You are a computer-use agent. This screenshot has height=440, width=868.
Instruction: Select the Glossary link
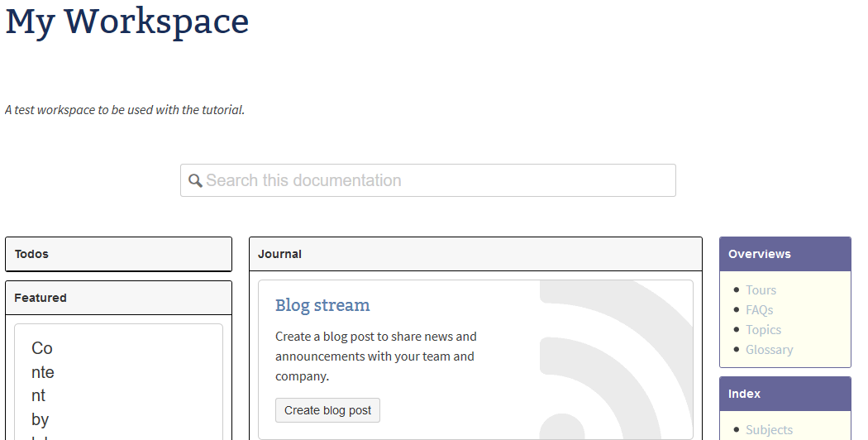769,350
